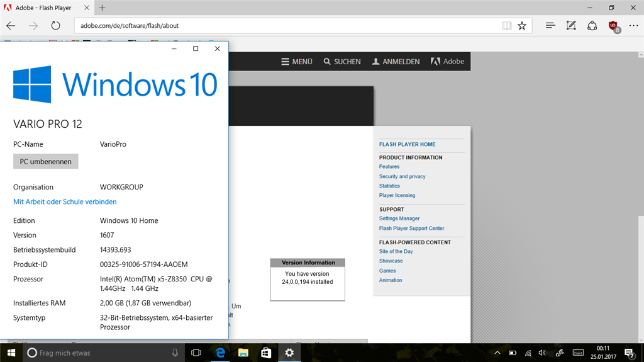Select the Windows 10 Home edition text
This screenshot has height=362, width=644.
129,220
